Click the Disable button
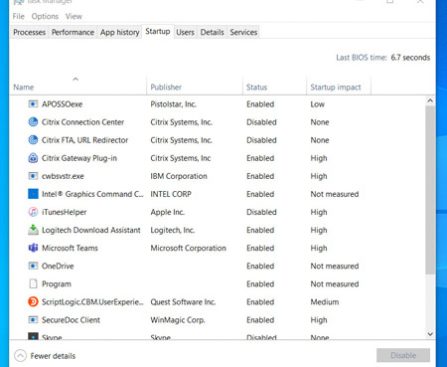The image size is (447, 367). tap(403, 355)
